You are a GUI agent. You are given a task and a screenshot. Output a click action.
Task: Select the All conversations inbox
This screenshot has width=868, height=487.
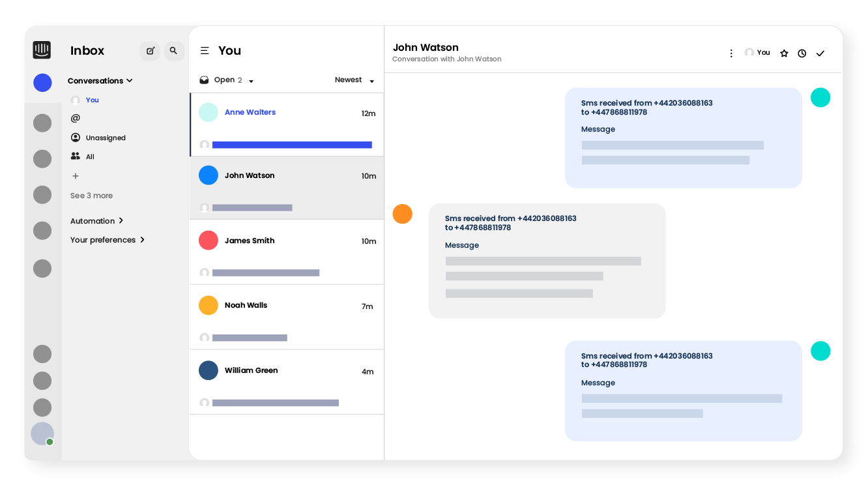click(x=89, y=157)
